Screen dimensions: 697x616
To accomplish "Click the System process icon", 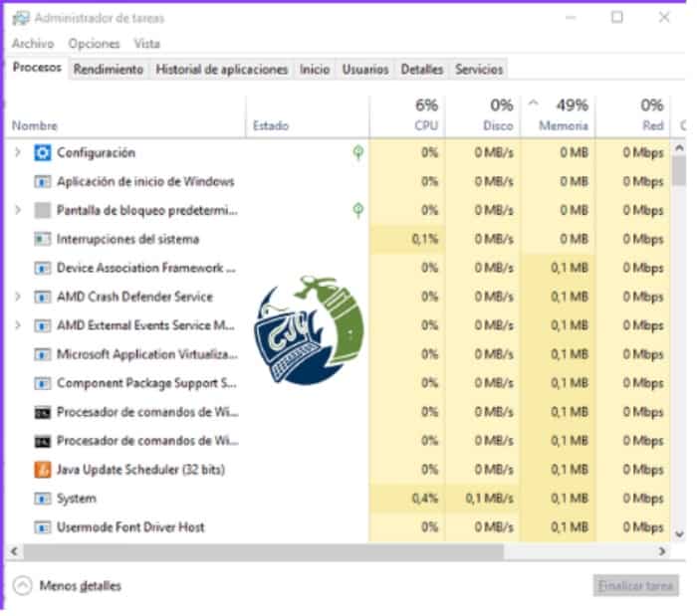I will (43, 499).
